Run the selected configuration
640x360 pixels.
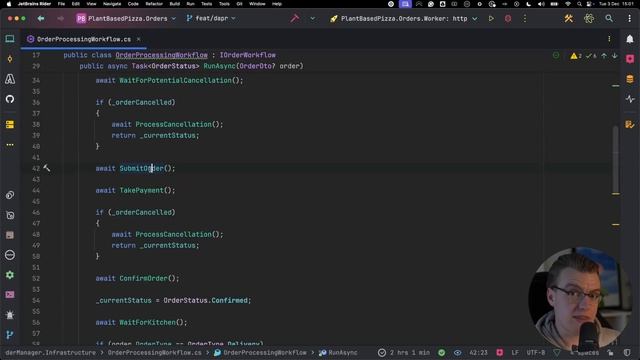tap(491, 18)
